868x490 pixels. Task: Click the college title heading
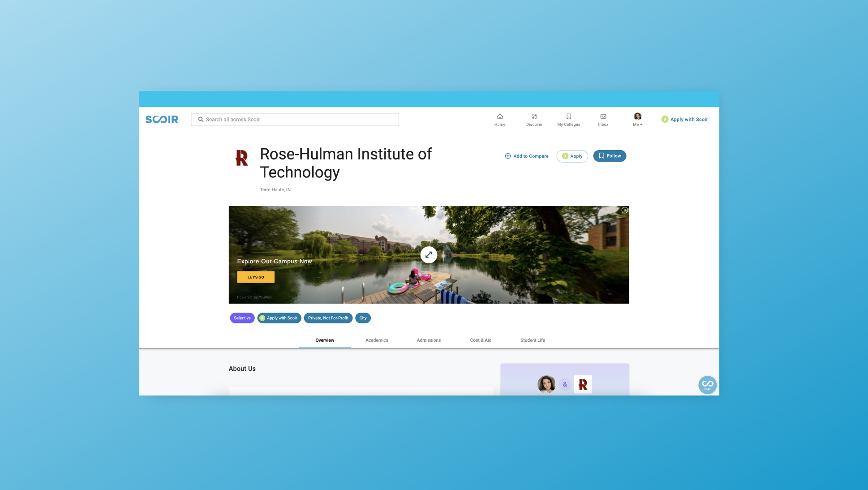pyautogui.click(x=346, y=163)
